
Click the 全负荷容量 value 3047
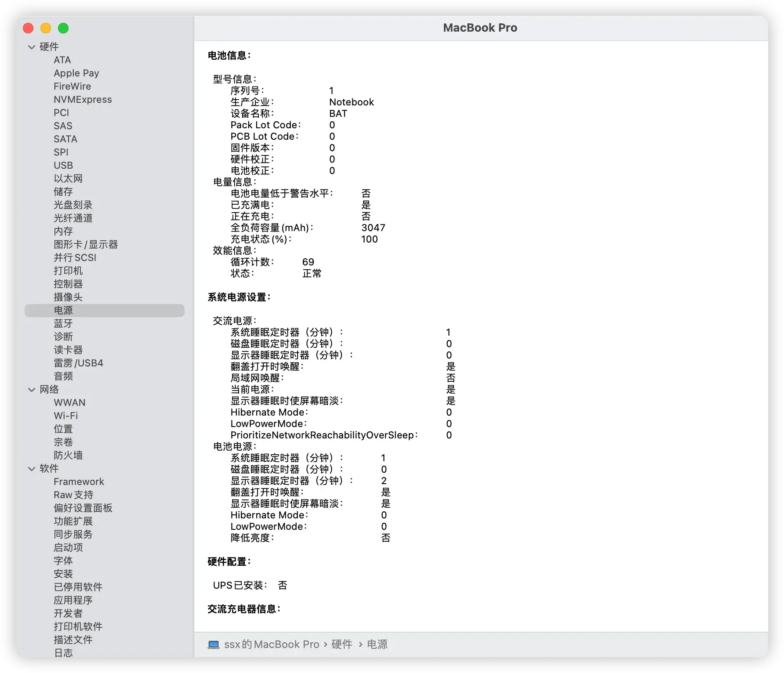click(x=373, y=228)
